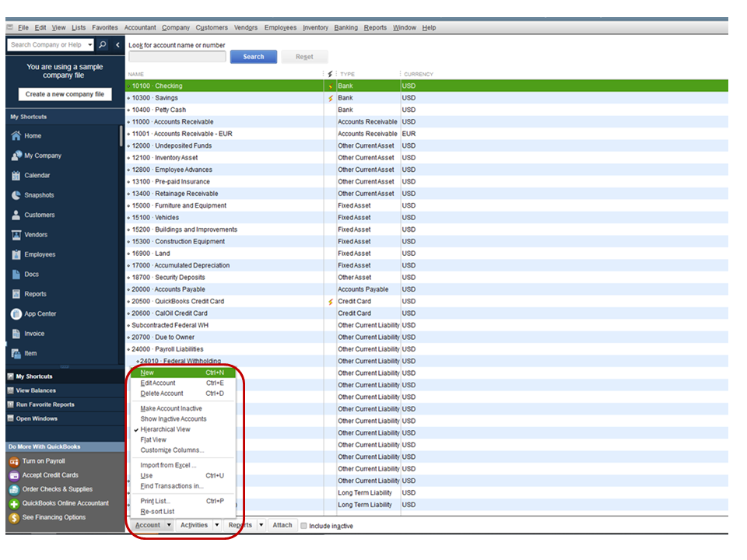Select Hierarchical View in the menu
This screenshot has height=560, width=747.
click(x=165, y=429)
